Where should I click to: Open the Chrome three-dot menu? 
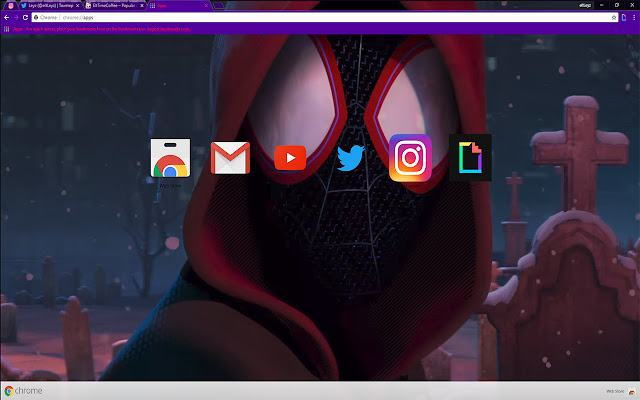click(634, 18)
